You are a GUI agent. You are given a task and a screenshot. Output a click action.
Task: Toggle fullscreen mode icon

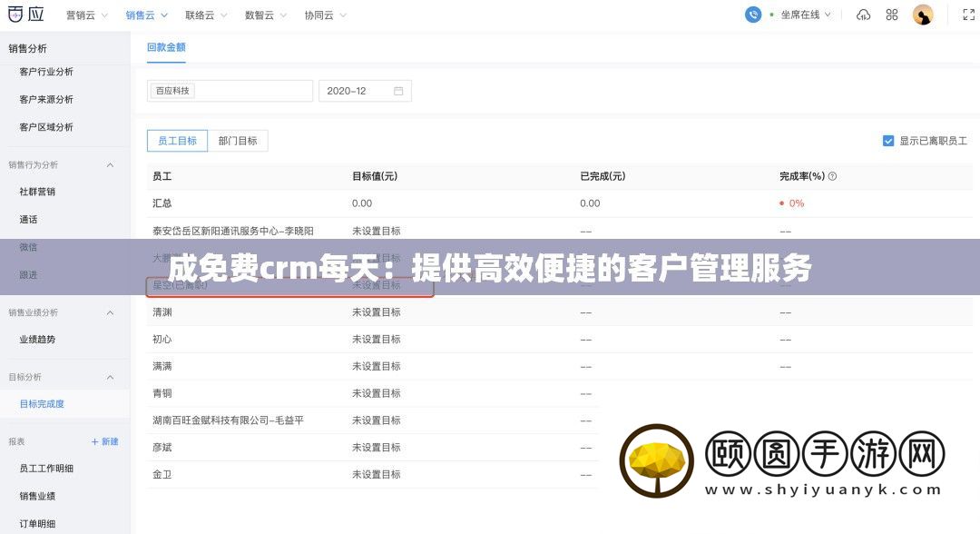coord(969,15)
